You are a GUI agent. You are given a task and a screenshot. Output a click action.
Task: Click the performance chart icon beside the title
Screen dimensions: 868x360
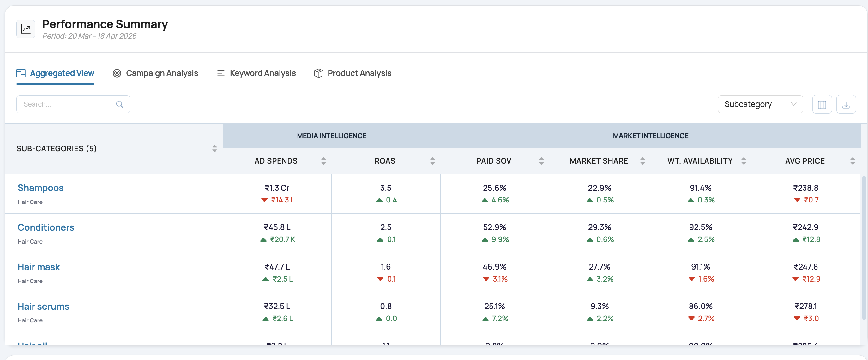pos(26,29)
